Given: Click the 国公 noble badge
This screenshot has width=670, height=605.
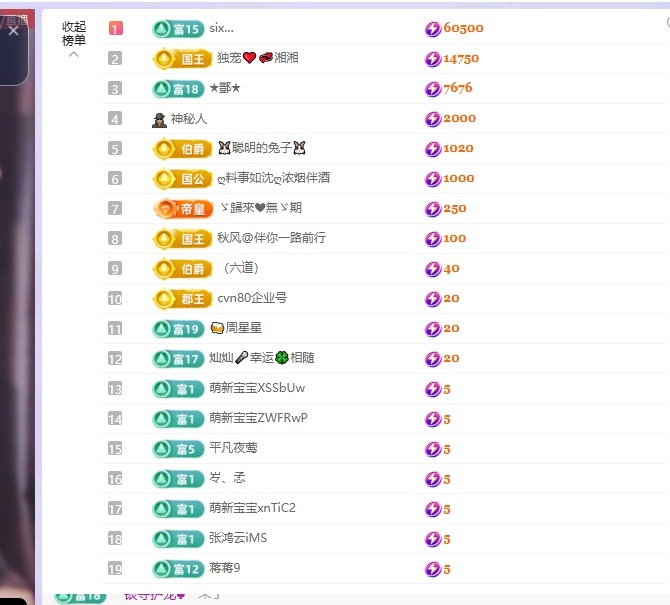Looking at the screenshot, I should 182,179.
